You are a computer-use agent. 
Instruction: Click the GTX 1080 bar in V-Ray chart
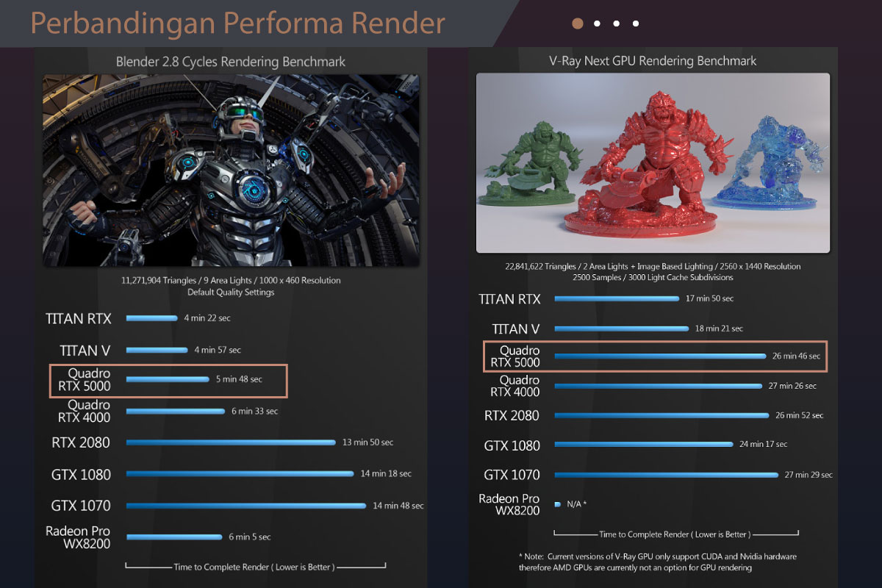(644, 444)
